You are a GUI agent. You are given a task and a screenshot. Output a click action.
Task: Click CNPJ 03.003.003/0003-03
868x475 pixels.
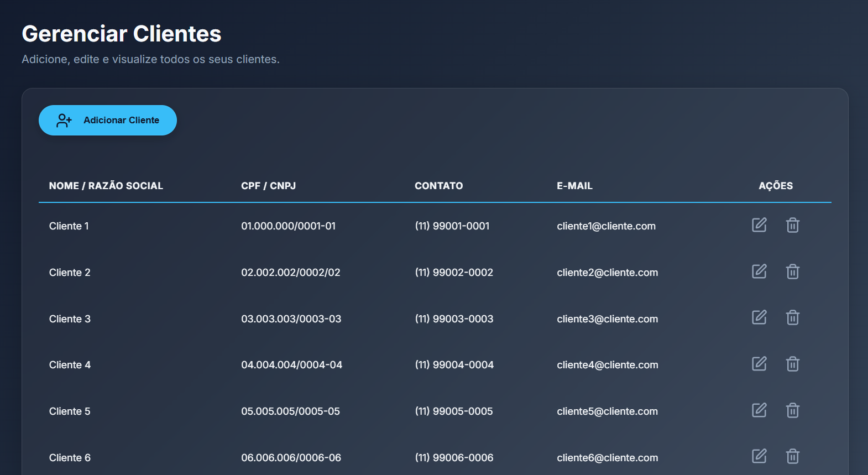click(x=291, y=319)
